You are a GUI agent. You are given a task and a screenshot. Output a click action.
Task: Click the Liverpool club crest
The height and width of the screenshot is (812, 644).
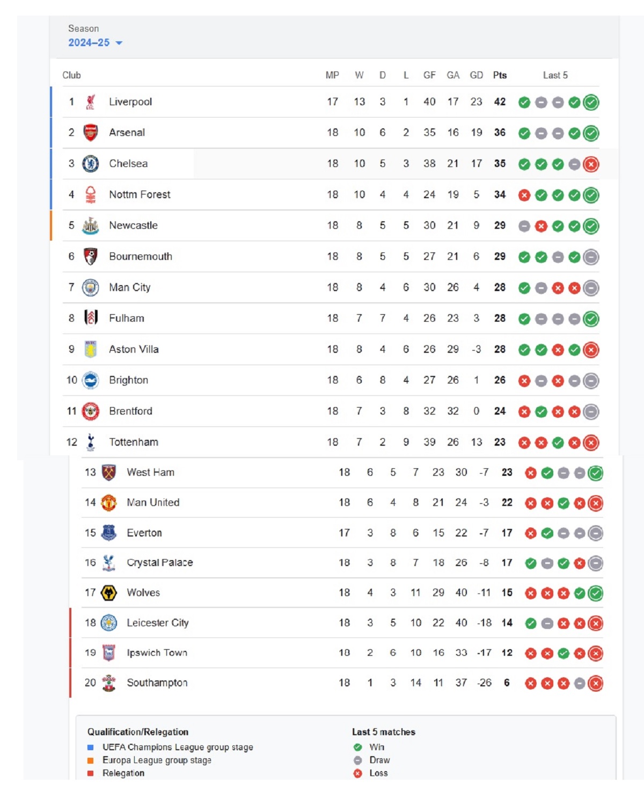pyautogui.click(x=90, y=102)
